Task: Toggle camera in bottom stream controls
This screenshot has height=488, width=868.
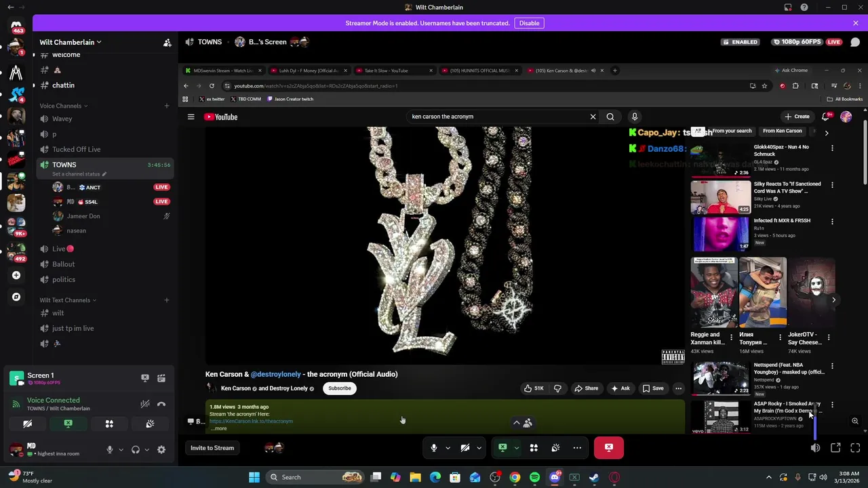Action: click(465, 448)
